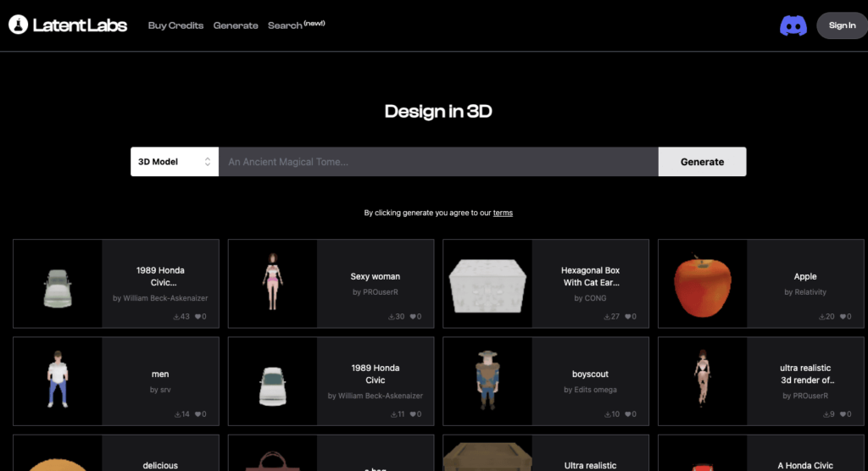Image resolution: width=868 pixels, height=471 pixels.
Task: Open the Search (new!) nav item
Action: click(296, 25)
